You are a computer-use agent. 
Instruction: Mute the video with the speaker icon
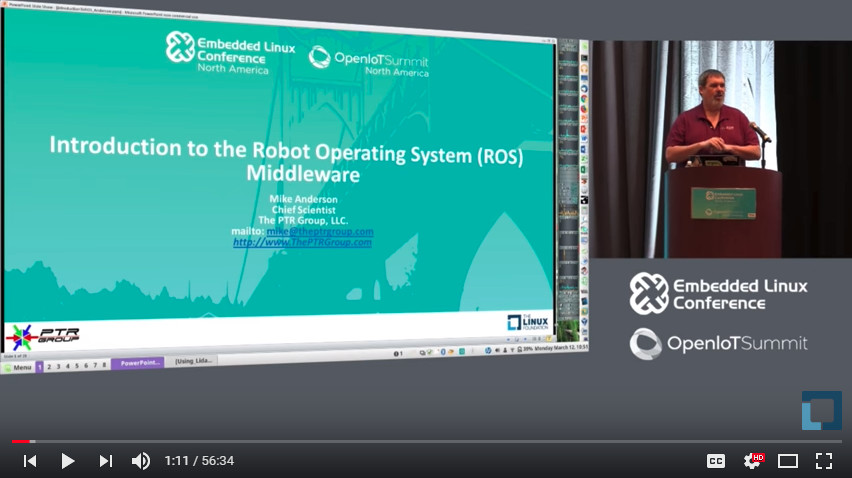point(141,461)
